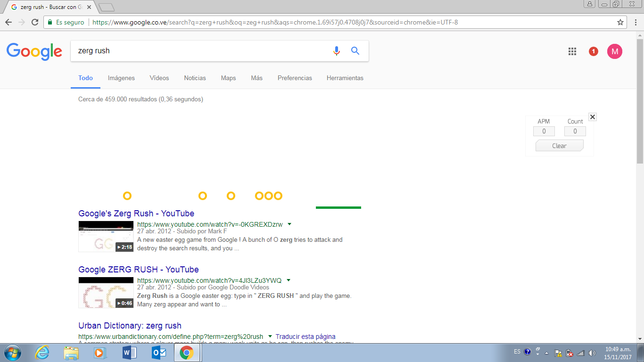The width and height of the screenshot is (644, 362).
Task: Open the Windows Start menu
Action: [12, 353]
